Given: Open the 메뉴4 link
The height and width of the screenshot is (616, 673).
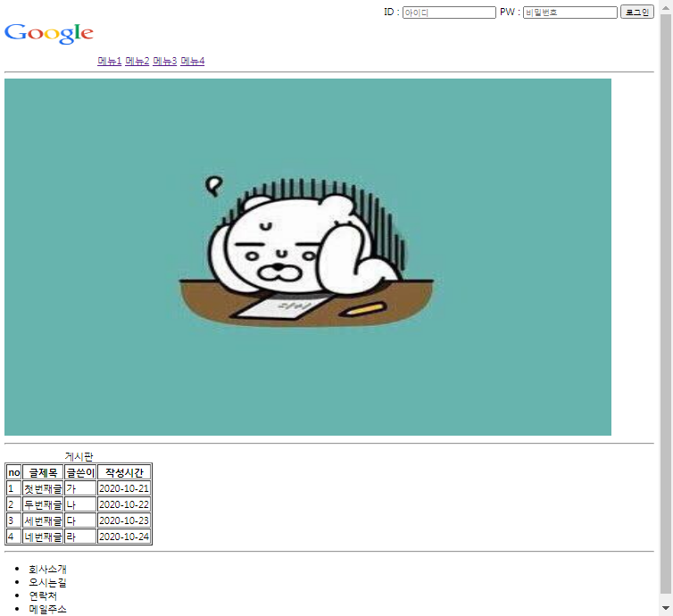Looking at the screenshot, I should tap(192, 61).
